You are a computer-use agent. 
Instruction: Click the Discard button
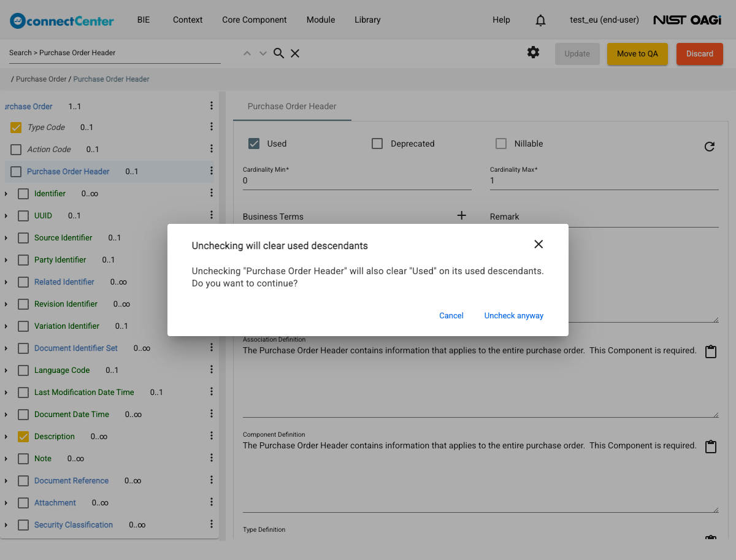coord(700,54)
